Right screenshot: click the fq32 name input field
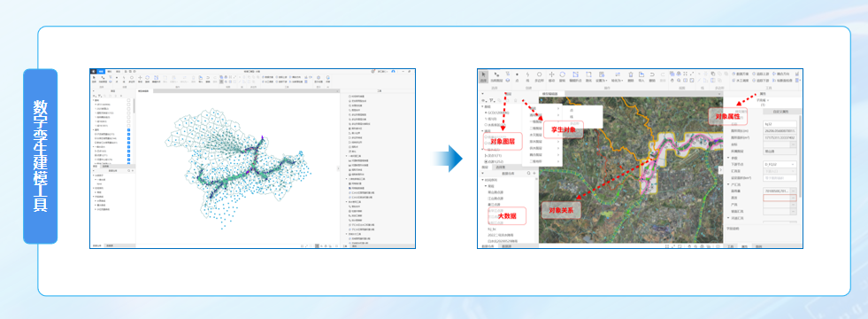This screenshot has width=868, height=319. click(x=780, y=124)
